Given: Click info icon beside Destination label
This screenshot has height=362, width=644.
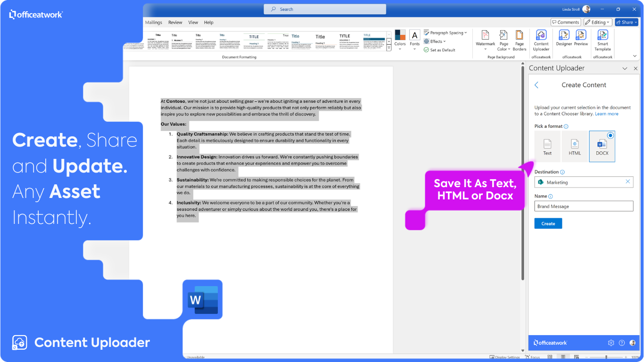Looking at the screenshot, I should pyautogui.click(x=562, y=172).
